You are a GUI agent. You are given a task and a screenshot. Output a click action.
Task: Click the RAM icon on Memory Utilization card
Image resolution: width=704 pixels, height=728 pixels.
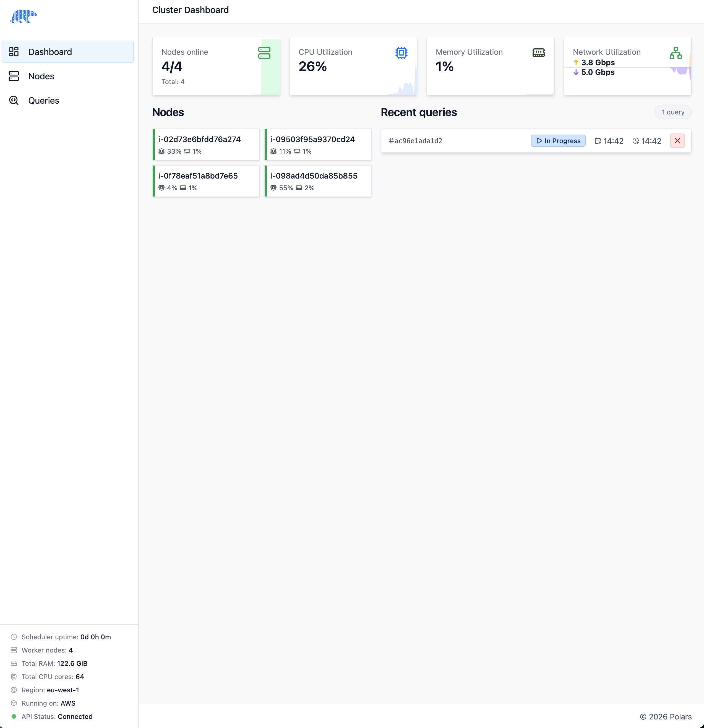[x=538, y=52]
